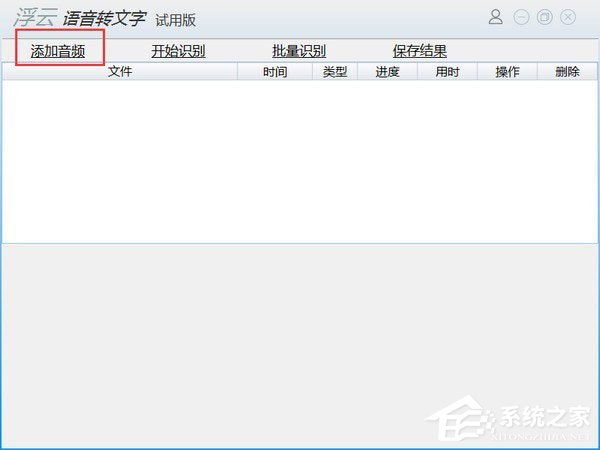The image size is (600, 450).
Task: Start recognition via 开始识别
Action: (178, 51)
